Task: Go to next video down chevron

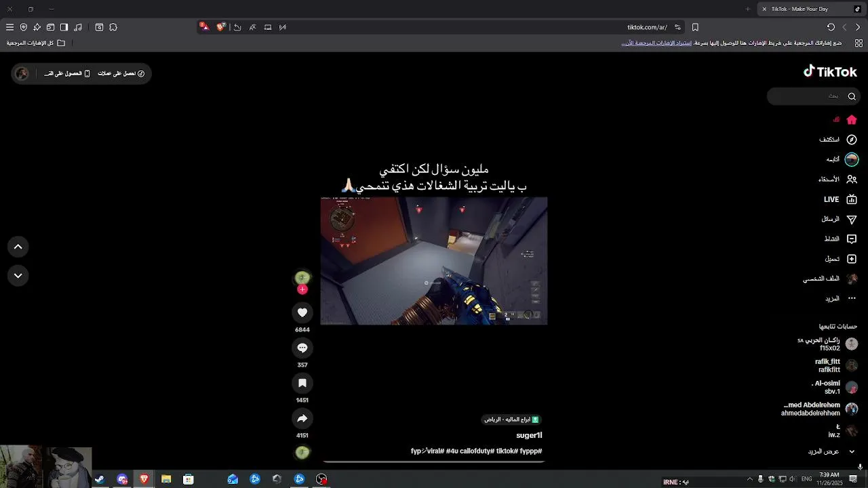Action: [18, 275]
